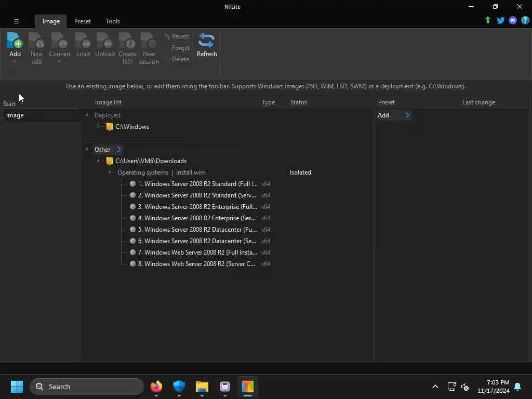Open the Twitter link icon
The width and height of the screenshot is (532, 399).
500,20
